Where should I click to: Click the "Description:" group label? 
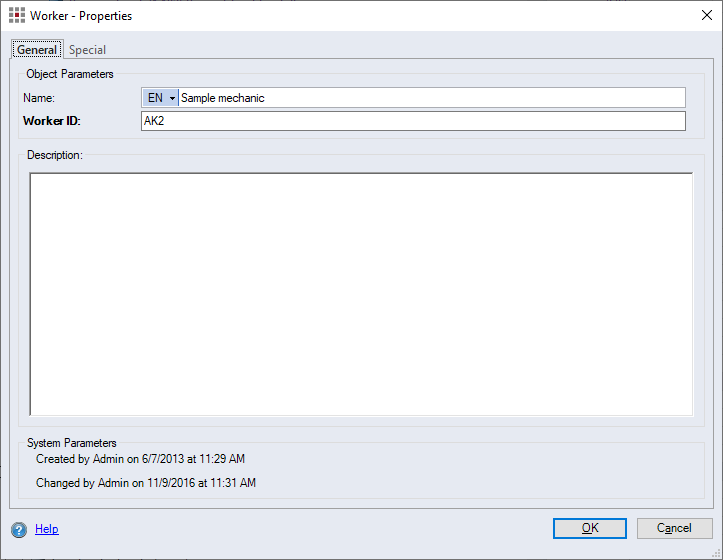[55, 156]
